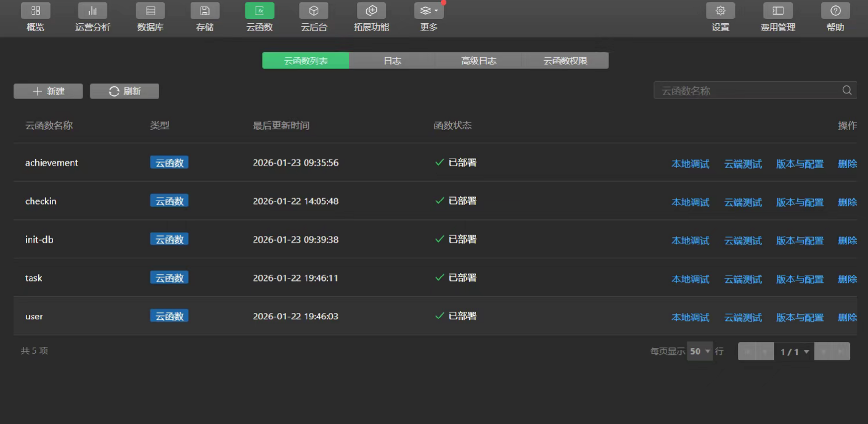868x424 pixels.
Task: Select the 高级日志 tab
Action: pyautogui.click(x=478, y=61)
